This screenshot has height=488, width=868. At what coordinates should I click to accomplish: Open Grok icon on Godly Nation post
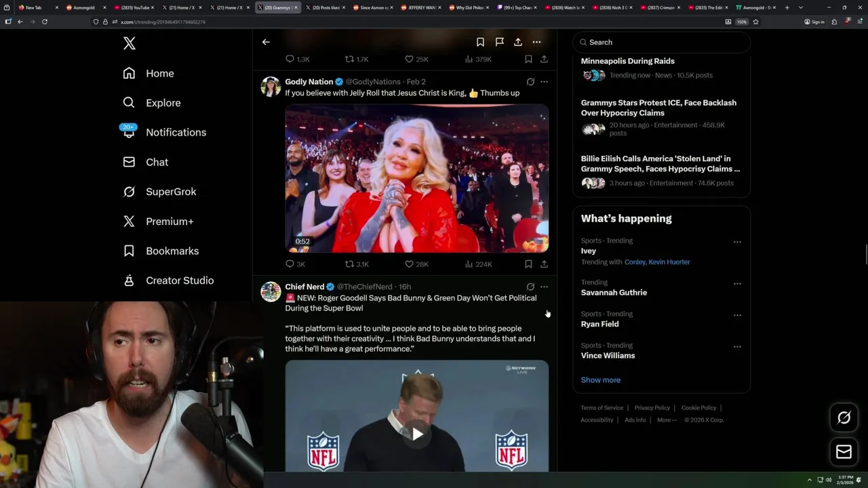(530, 82)
